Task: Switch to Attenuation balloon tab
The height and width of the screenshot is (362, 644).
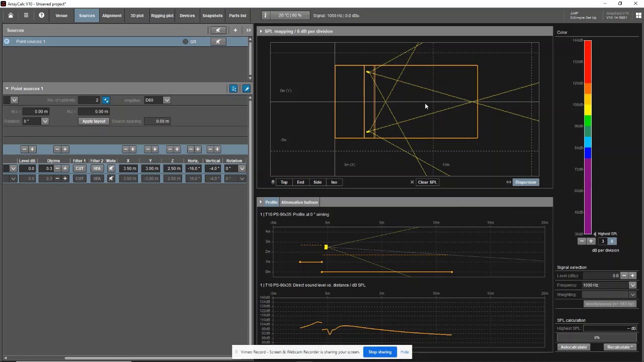Action: (x=299, y=202)
